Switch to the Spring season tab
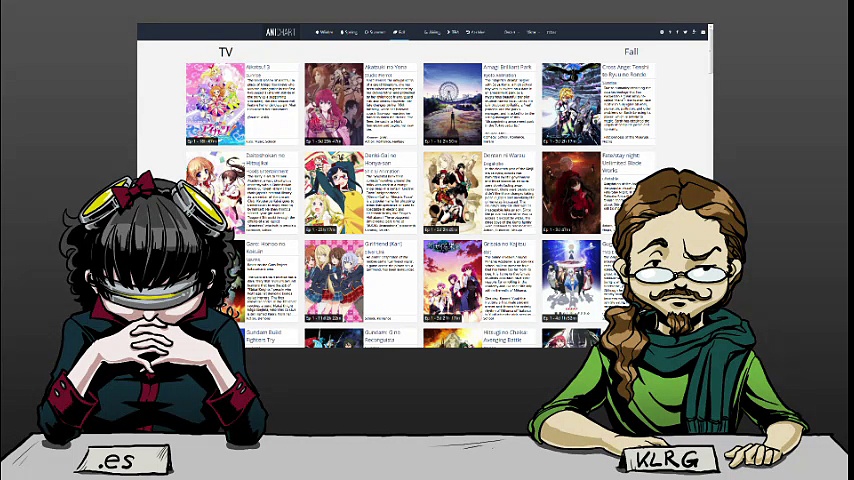854x480 pixels. [x=349, y=32]
